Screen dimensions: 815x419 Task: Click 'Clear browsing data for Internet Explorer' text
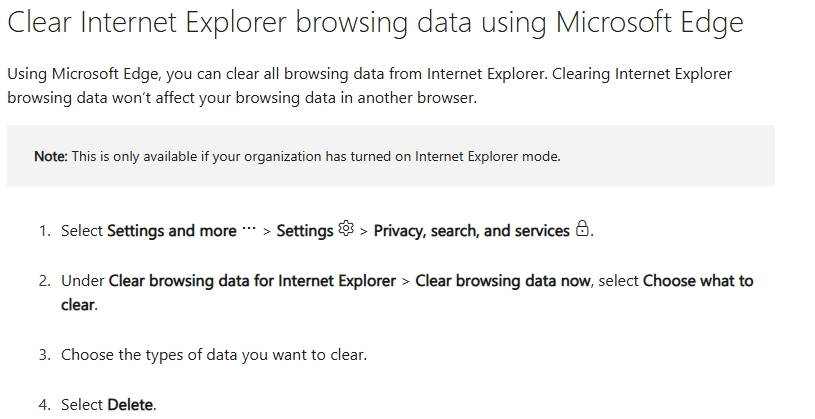[x=252, y=281]
